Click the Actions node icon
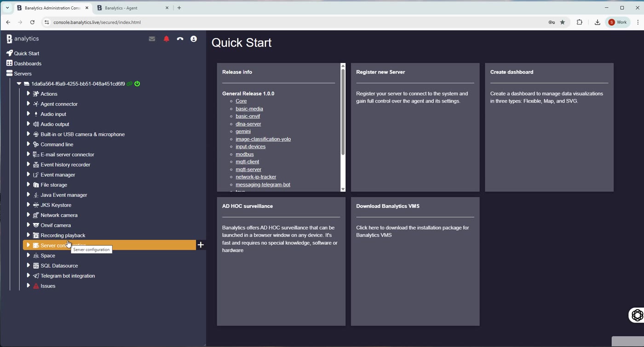 tap(36, 94)
